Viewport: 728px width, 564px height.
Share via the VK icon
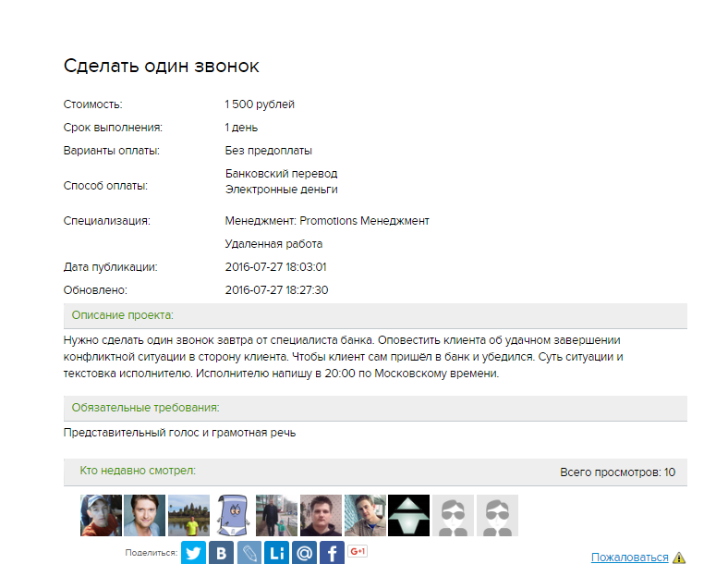221,553
